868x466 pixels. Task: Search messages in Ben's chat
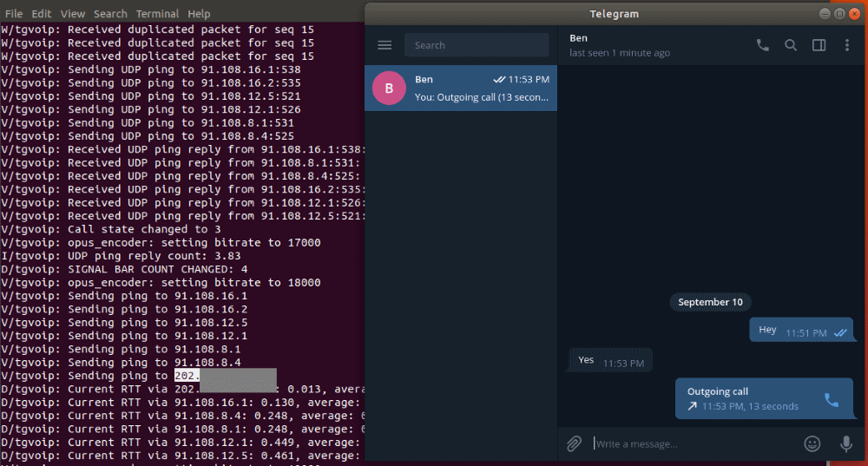[x=791, y=45]
